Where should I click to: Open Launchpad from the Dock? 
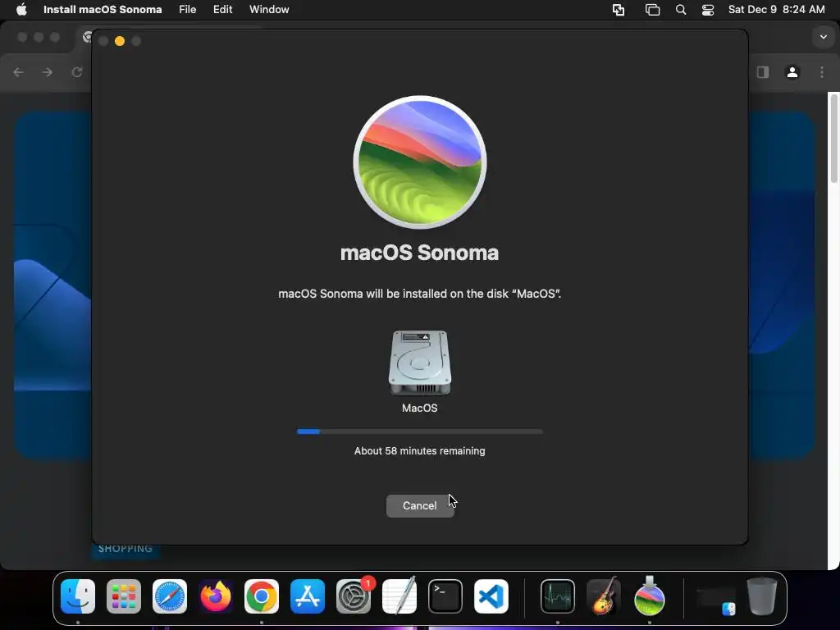click(x=124, y=596)
